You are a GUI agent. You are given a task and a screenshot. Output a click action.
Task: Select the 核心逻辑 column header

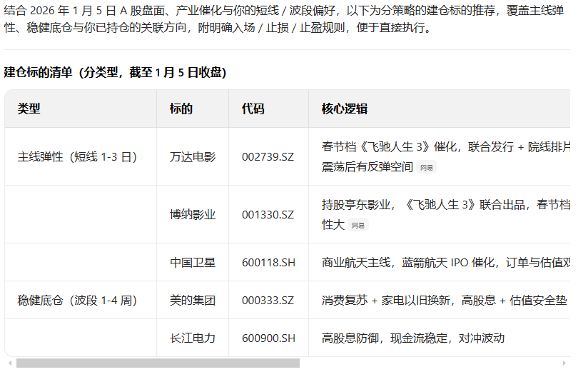pos(439,109)
